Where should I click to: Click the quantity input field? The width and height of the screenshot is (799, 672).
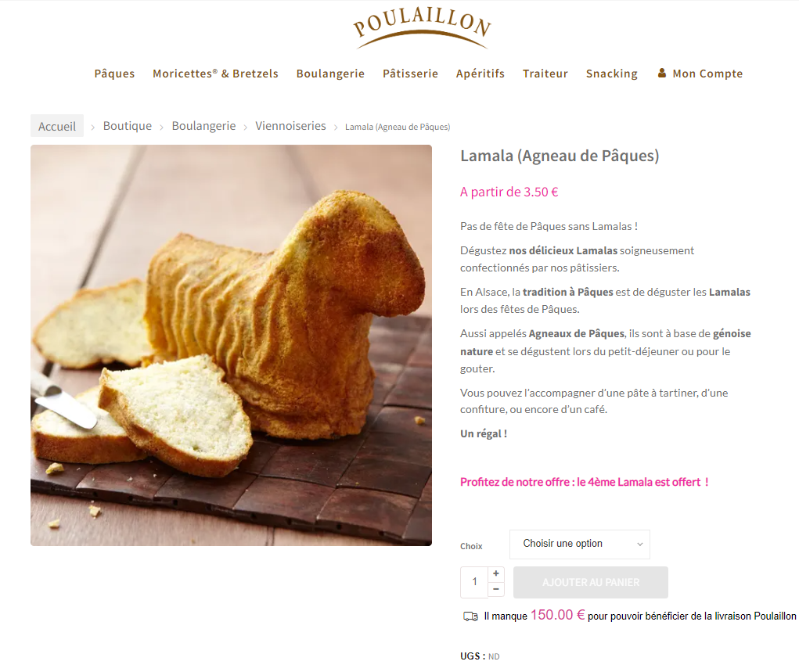point(474,582)
